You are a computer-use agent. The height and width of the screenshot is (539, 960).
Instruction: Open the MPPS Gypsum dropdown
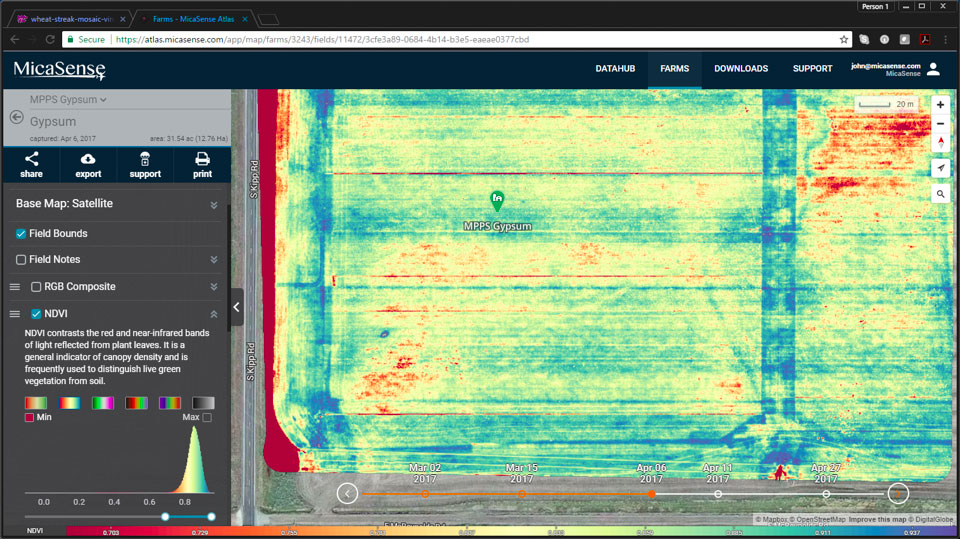point(68,100)
